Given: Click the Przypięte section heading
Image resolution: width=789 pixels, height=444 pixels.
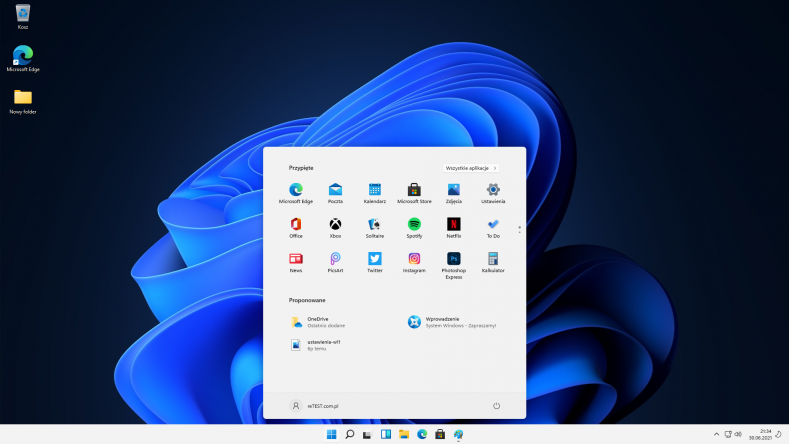Looking at the screenshot, I should [x=301, y=168].
